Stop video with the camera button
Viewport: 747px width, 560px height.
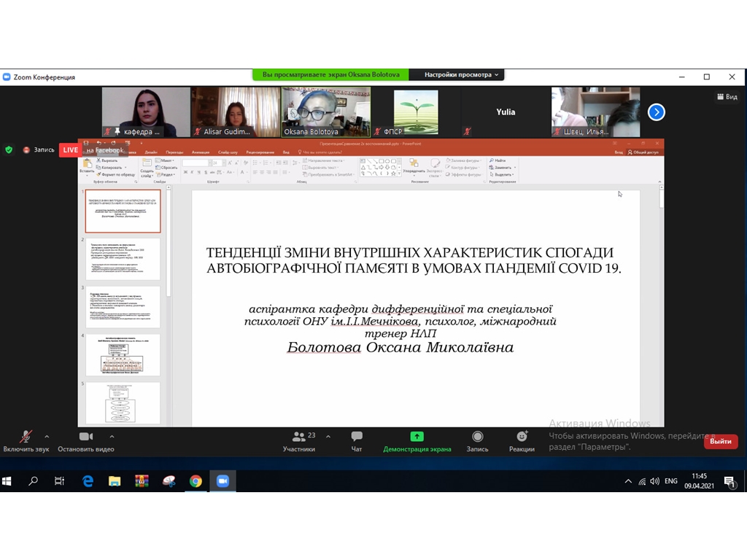pyautogui.click(x=86, y=441)
